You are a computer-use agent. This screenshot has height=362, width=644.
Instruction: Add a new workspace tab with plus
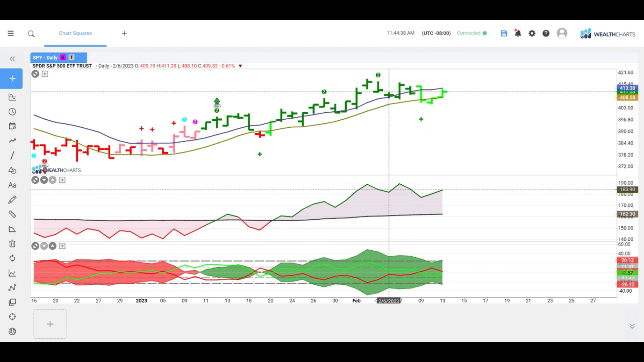pyautogui.click(x=124, y=33)
